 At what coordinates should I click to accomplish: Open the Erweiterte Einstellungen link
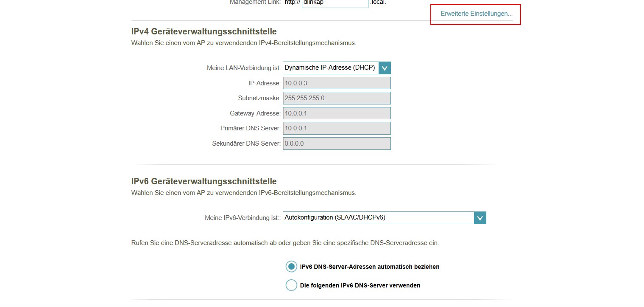click(476, 14)
